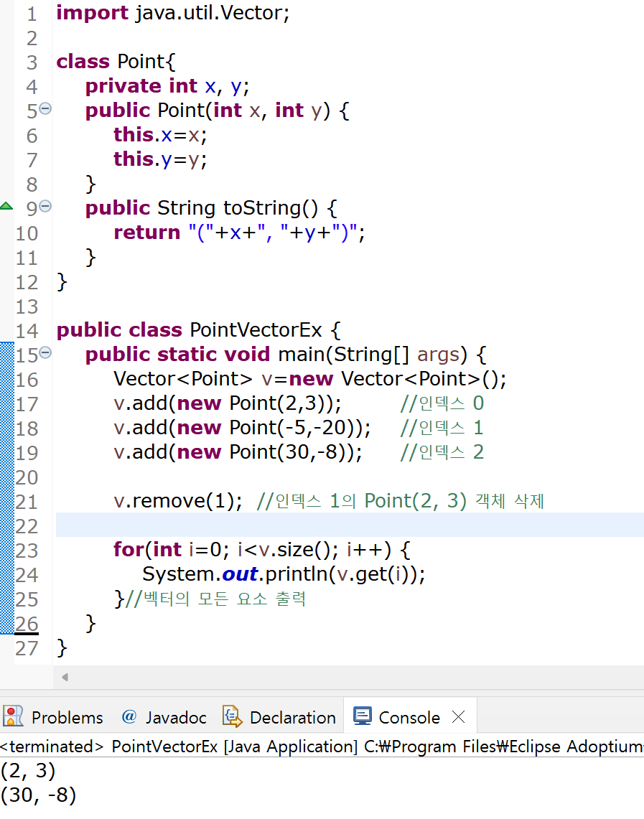Click the '//벡터의 모든 요소 출력' comment

(x=216, y=599)
